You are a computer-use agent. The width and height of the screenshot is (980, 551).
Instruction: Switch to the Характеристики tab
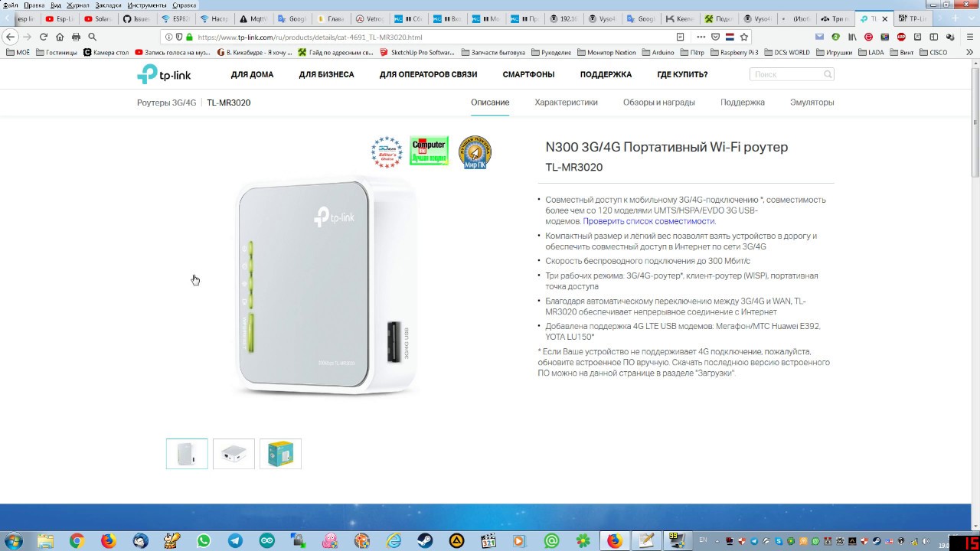point(566,102)
